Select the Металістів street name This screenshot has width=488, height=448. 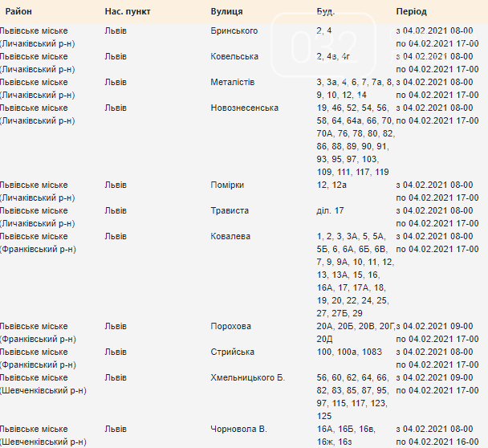pos(233,82)
